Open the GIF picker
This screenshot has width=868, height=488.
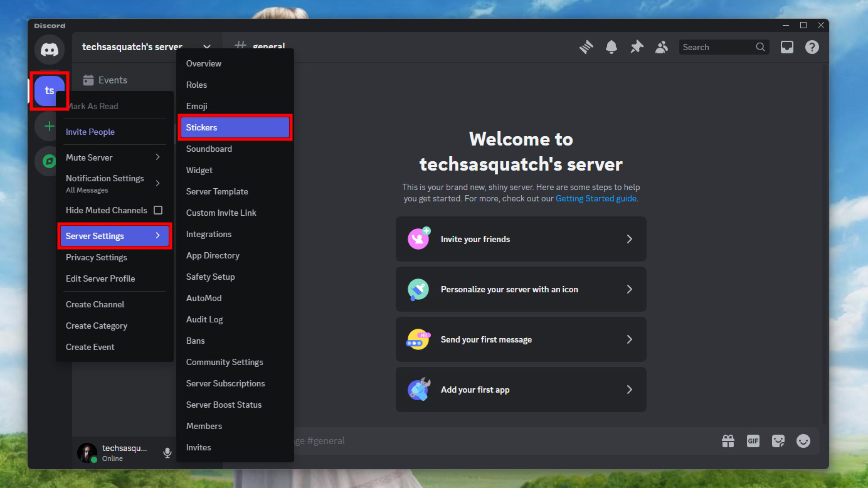click(753, 441)
